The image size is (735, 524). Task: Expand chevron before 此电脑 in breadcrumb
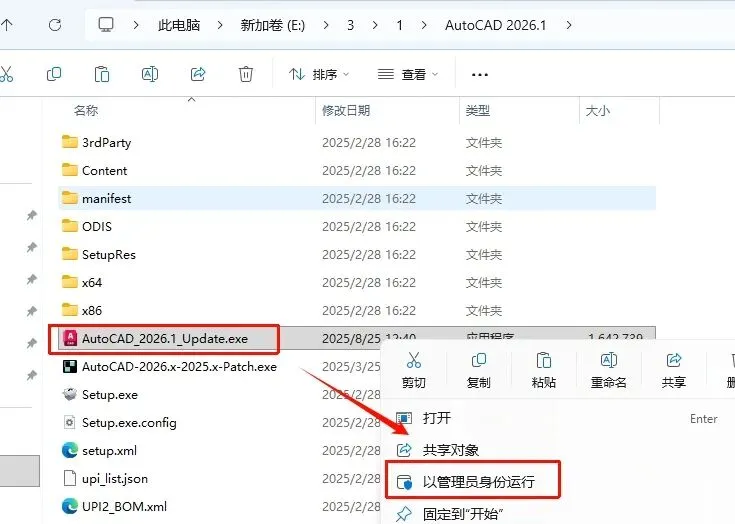tap(136, 25)
